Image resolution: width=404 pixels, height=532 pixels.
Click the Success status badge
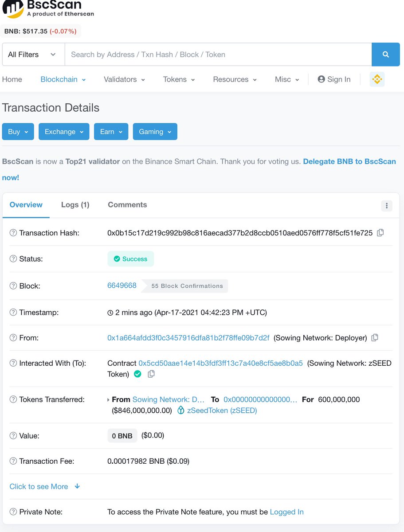tap(130, 259)
